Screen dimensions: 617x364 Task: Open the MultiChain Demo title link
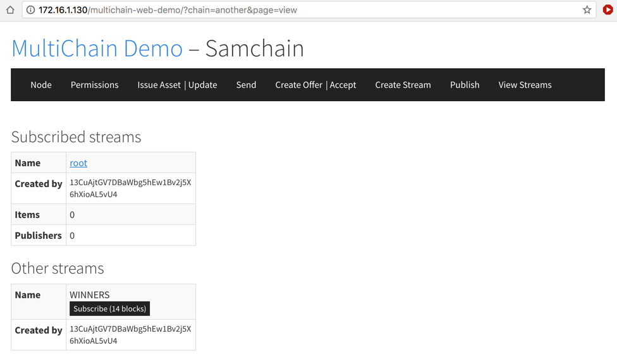pyautogui.click(x=97, y=49)
